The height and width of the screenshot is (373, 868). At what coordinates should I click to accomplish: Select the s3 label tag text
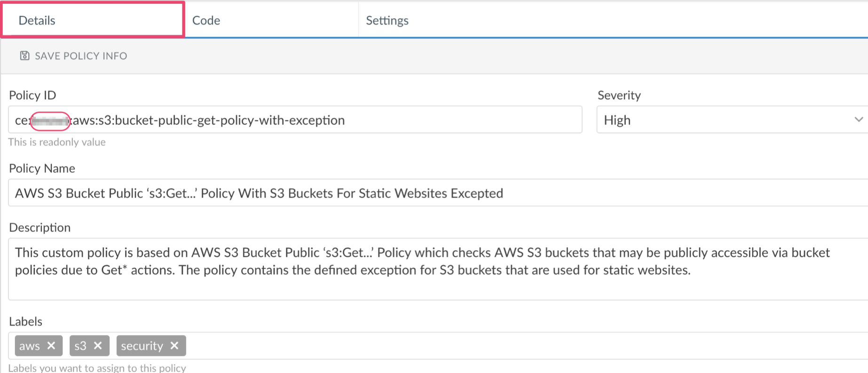[x=80, y=346]
